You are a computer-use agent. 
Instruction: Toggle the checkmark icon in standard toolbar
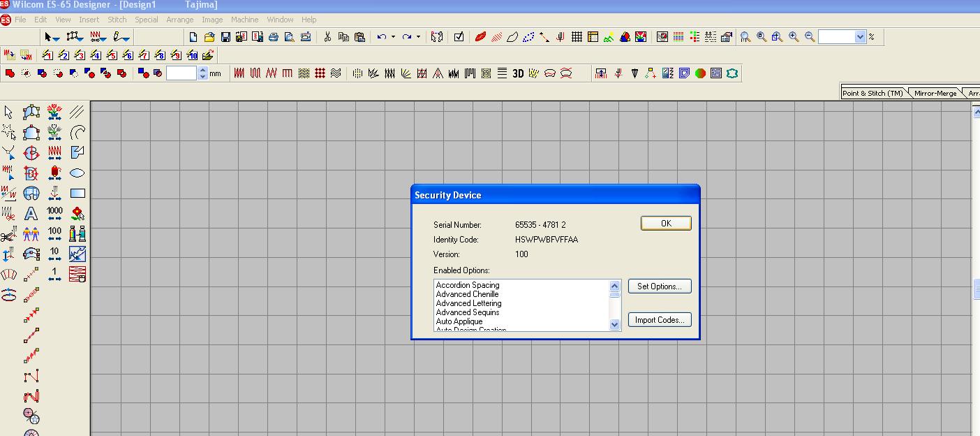click(459, 37)
